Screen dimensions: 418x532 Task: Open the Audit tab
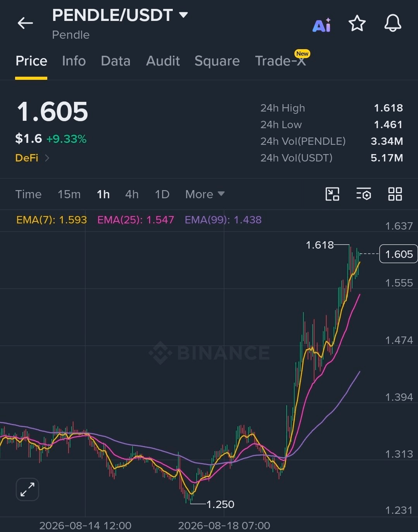point(163,61)
